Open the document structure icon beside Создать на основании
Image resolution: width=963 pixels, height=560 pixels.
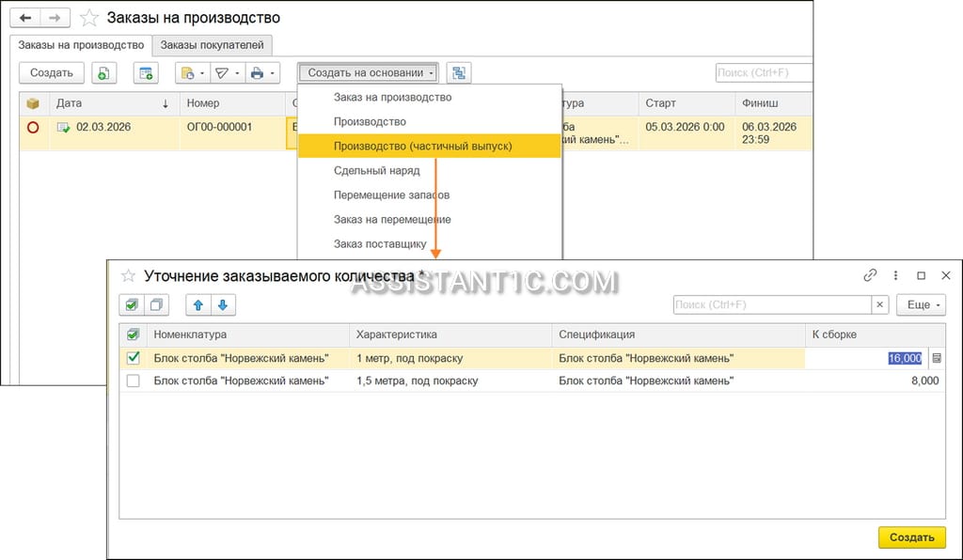[459, 73]
